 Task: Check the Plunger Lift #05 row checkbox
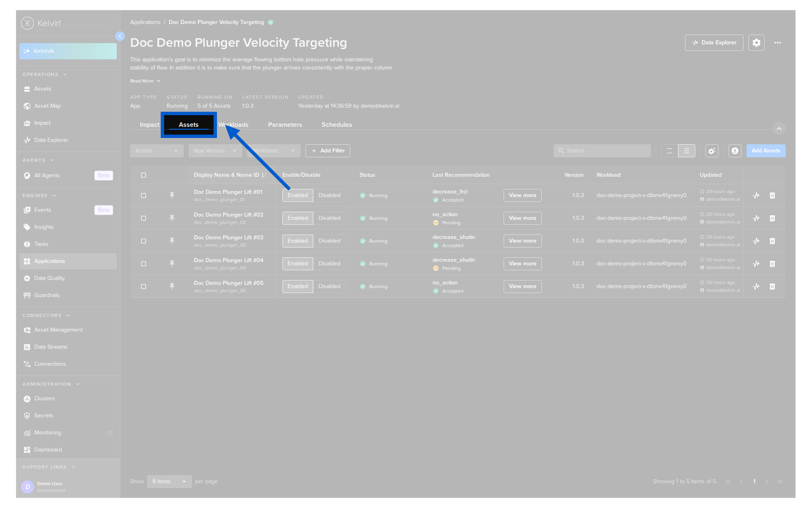point(143,287)
